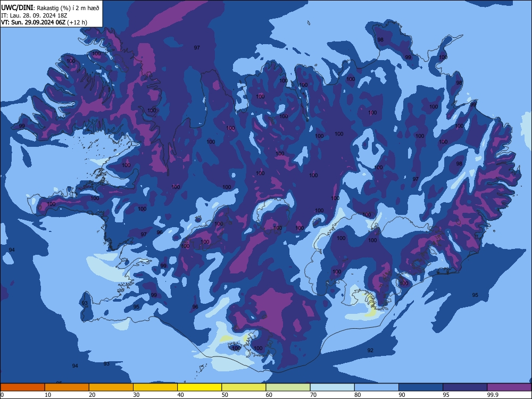Click the legend scale label '99.9'
The height and width of the screenshot is (399, 532).
493,395
